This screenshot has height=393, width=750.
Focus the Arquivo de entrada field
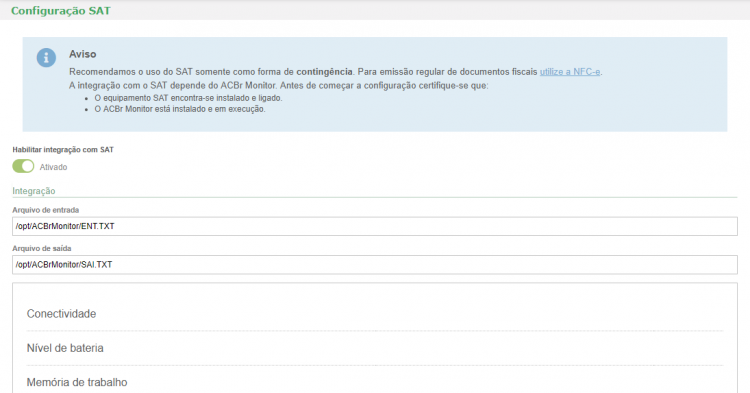pos(375,226)
